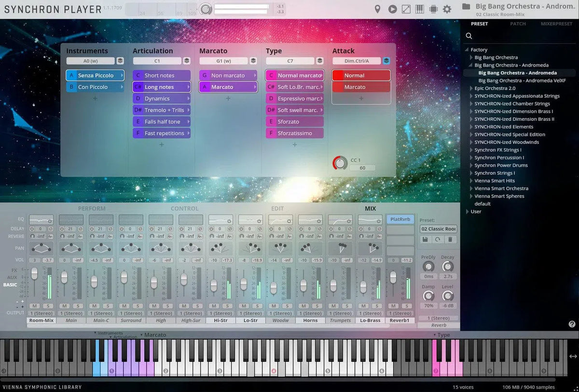Open the reverb Preset dropdown field
This screenshot has width=579, height=392.
point(438,229)
